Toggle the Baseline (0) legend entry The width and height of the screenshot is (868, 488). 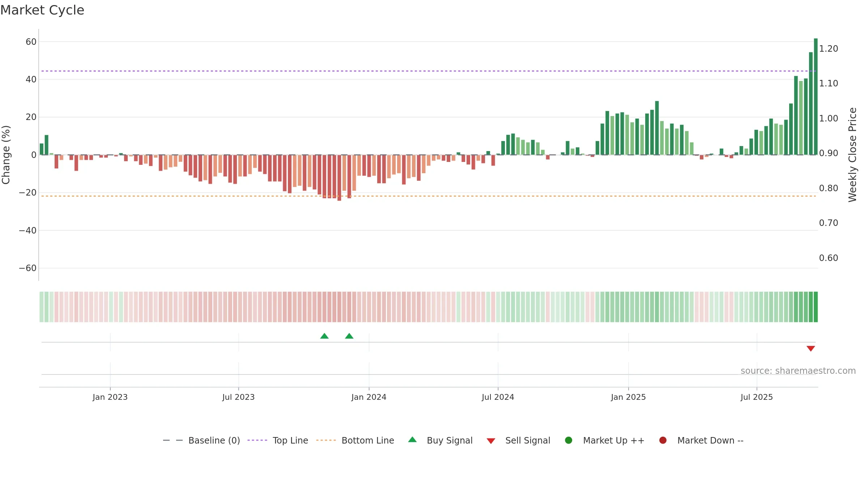click(x=201, y=440)
